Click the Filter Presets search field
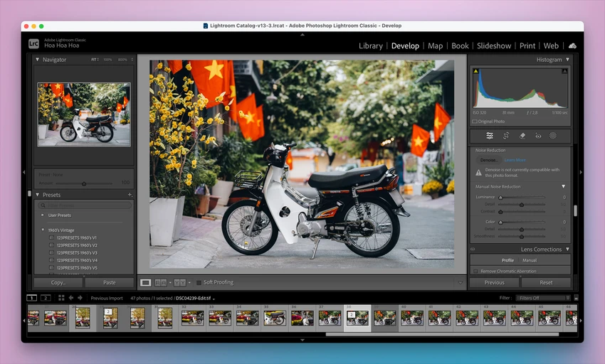This screenshot has width=605, height=364. click(x=85, y=205)
